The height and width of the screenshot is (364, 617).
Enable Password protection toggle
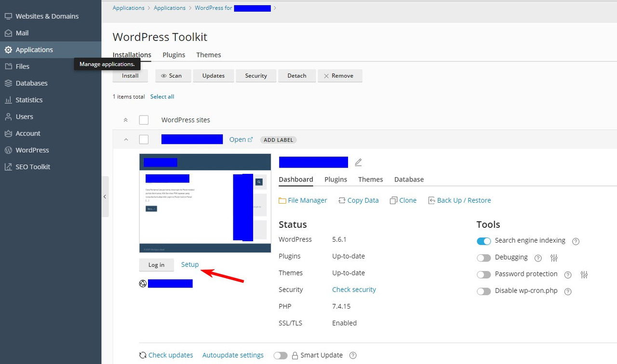point(484,274)
